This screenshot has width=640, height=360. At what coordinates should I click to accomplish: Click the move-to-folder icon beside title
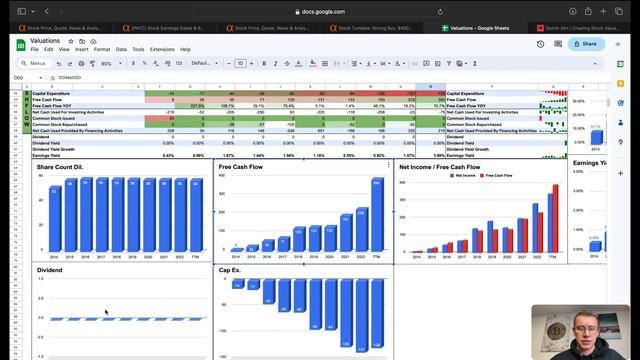[x=82, y=41]
